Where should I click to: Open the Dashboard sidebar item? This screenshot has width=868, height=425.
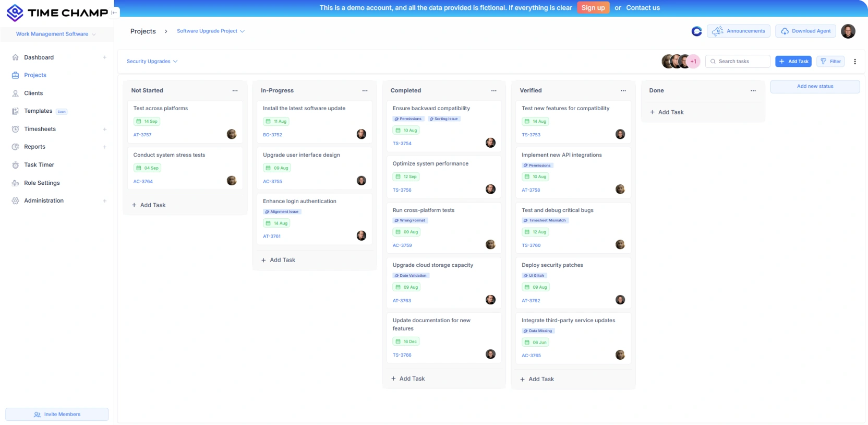[39, 57]
